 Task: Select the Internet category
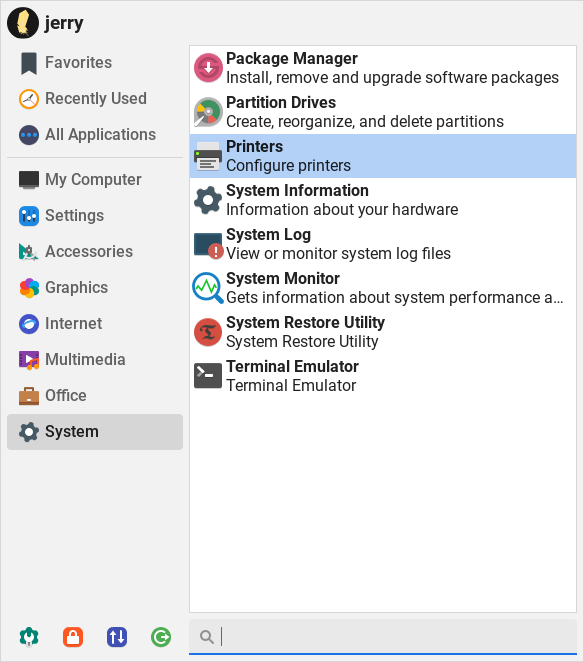(x=95, y=324)
